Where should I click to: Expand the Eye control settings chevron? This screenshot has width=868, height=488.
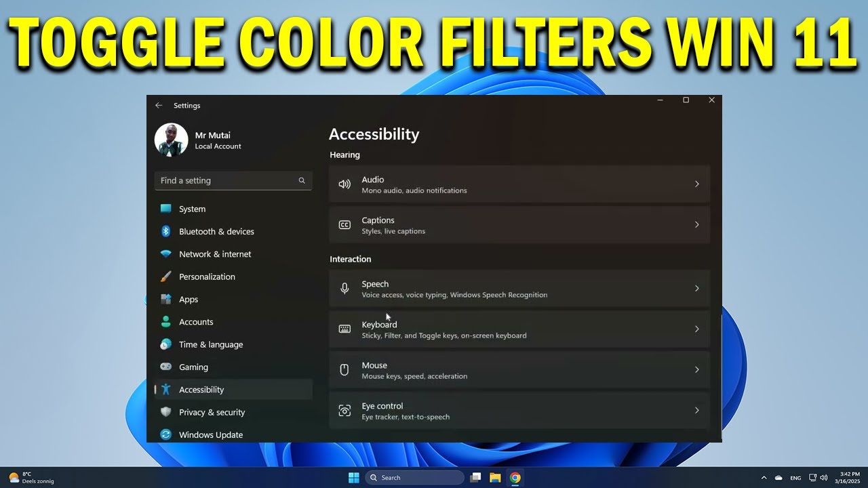(x=696, y=410)
